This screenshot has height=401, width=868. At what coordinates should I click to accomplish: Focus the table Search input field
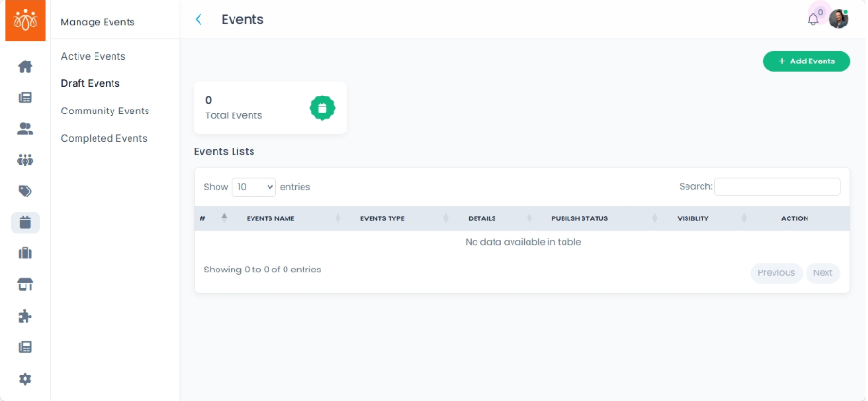click(776, 186)
